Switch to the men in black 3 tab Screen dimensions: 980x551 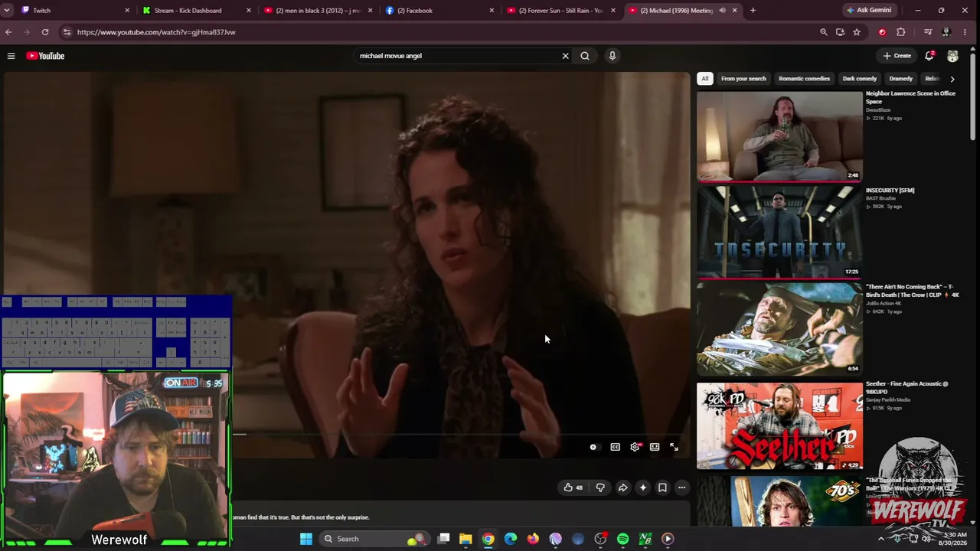pyautogui.click(x=318, y=11)
